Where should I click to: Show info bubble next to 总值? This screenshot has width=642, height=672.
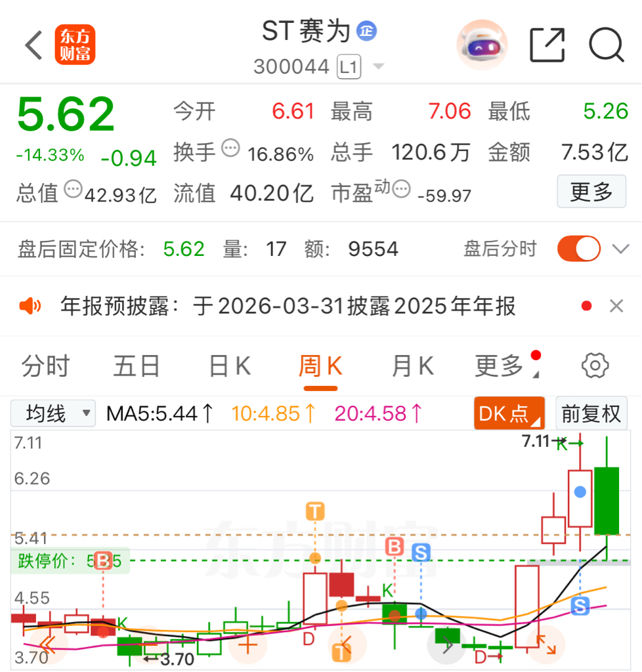73,189
